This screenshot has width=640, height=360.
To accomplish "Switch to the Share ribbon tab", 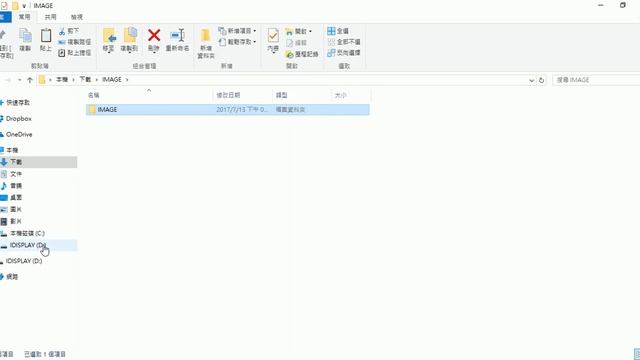I will (51, 17).
